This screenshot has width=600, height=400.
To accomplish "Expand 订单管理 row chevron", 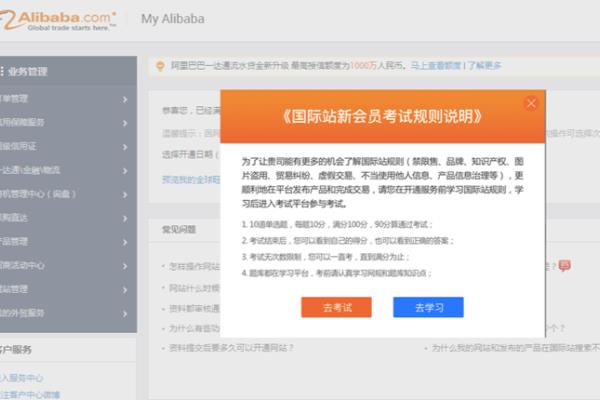I will click(x=125, y=100).
